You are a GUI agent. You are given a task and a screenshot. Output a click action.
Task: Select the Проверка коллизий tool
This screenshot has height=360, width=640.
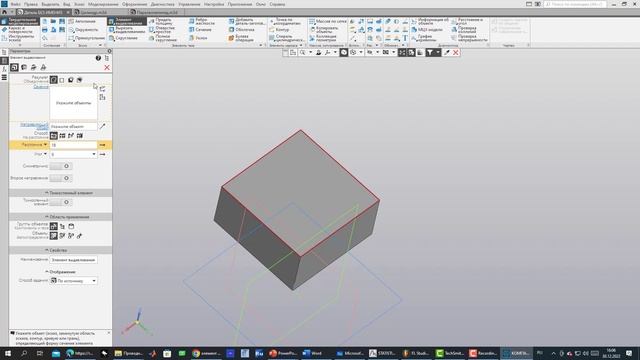[x=464, y=30]
